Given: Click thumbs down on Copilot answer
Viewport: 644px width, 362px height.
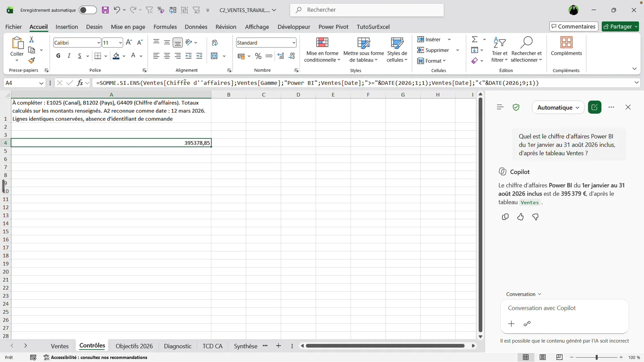Looking at the screenshot, I should coord(535,217).
